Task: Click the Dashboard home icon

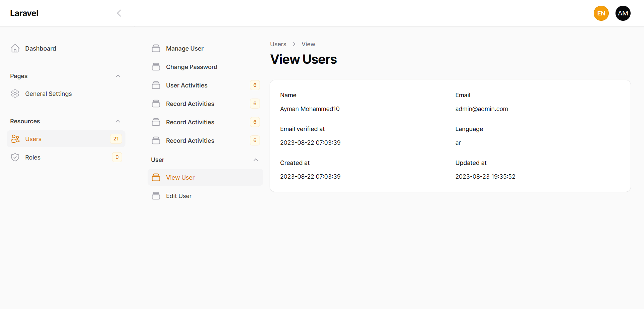Action: coord(15,49)
